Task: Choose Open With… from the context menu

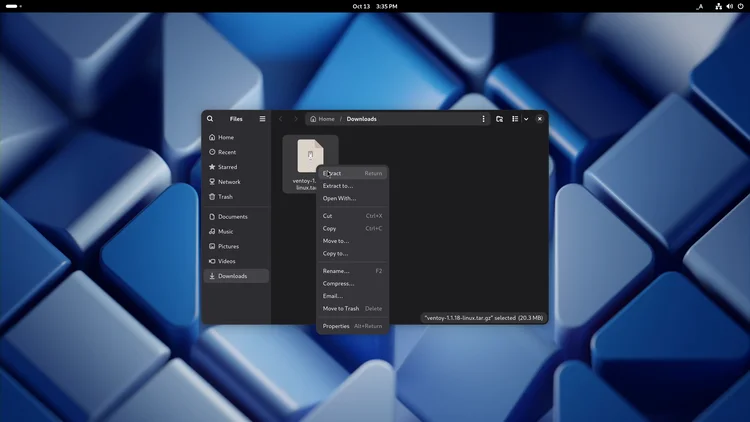Action: coord(353,198)
